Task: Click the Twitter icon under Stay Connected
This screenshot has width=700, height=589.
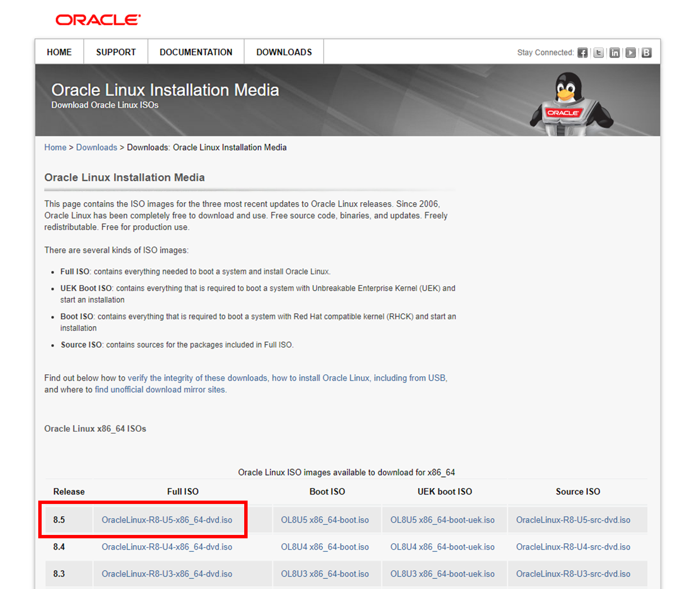Action: pos(598,52)
